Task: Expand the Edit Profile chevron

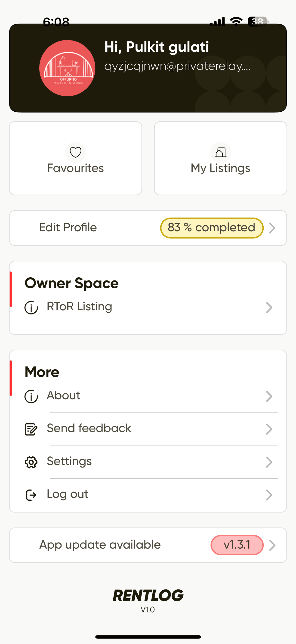Action: tap(272, 228)
